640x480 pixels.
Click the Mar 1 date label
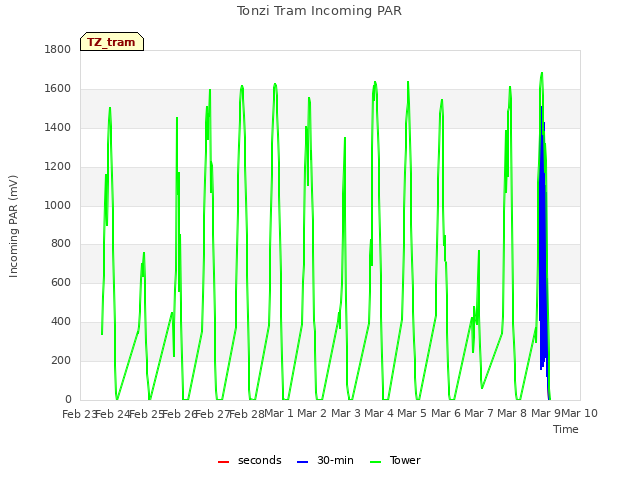coord(279,413)
